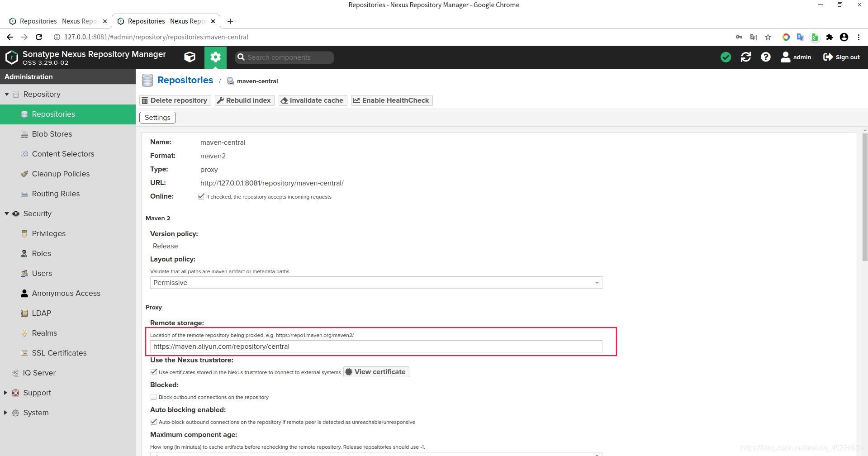Click Delete repository button
Image resolution: width=868 pixels, height=456 pixels.
tap(175, 100)
